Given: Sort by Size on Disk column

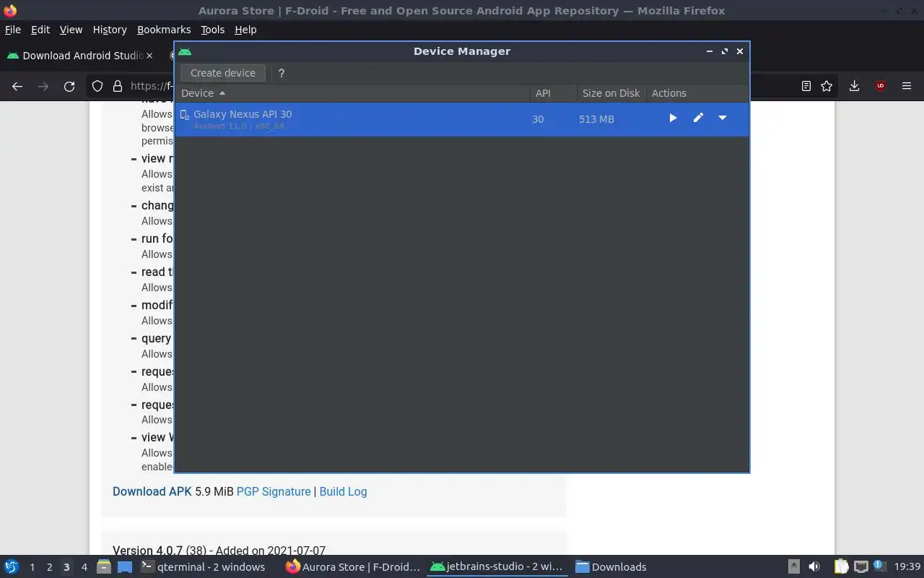Looking at the screenshot, I should (611, 93).
